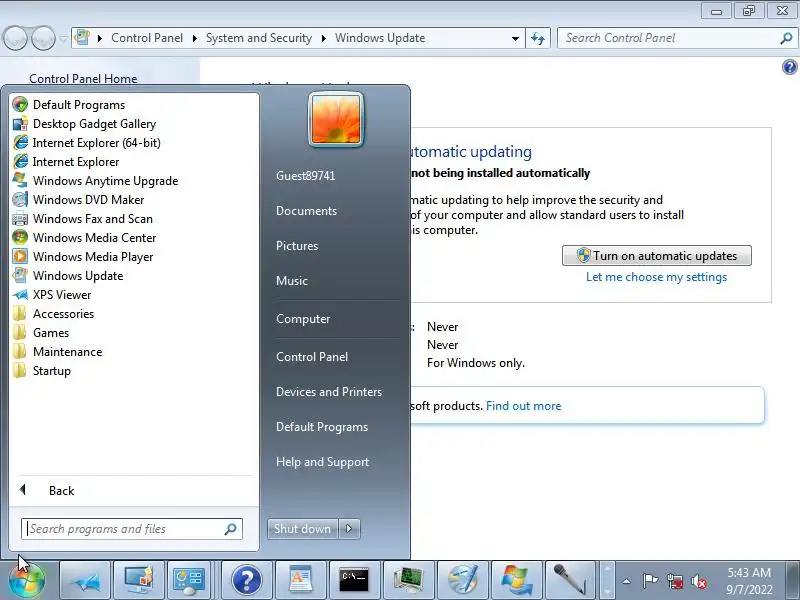Image resolution: width=800 pixels, height=600 pixels.
Task: Expand the arrow after System and Security
Action: click(x=323, y=38)
